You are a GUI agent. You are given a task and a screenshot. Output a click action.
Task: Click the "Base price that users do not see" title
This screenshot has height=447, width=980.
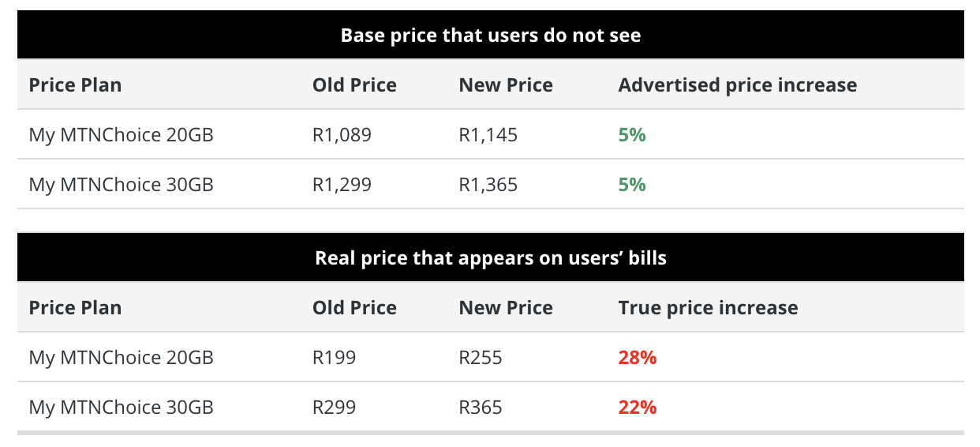coord(490,36)
